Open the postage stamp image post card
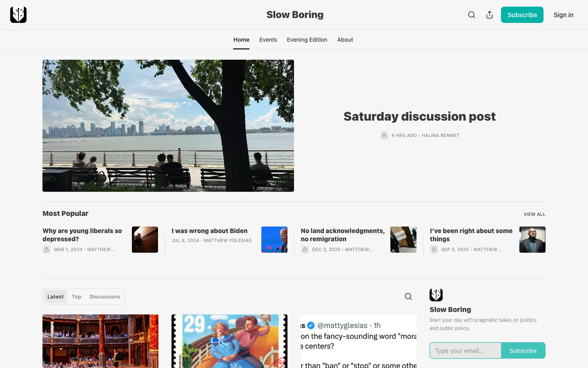 (x=229, y=341)
